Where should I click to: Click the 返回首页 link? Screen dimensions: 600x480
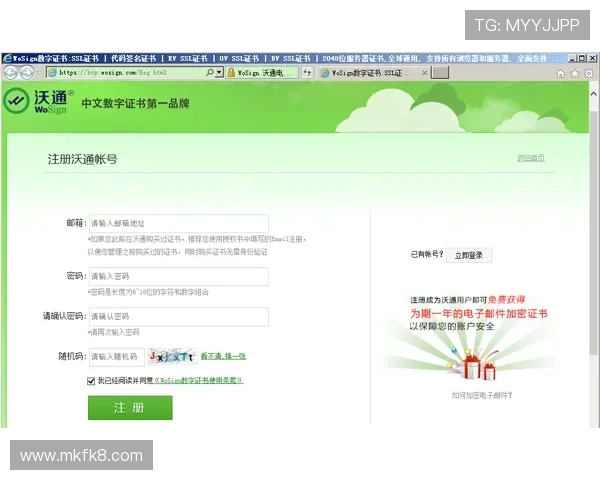click(531, 158)
